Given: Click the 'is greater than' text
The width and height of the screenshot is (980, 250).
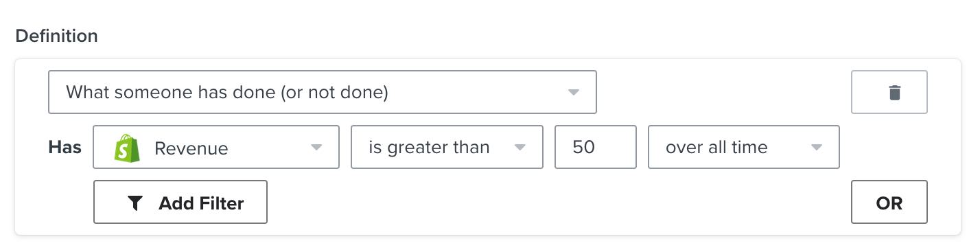Looking at the screenshot, I should (429, 148).
